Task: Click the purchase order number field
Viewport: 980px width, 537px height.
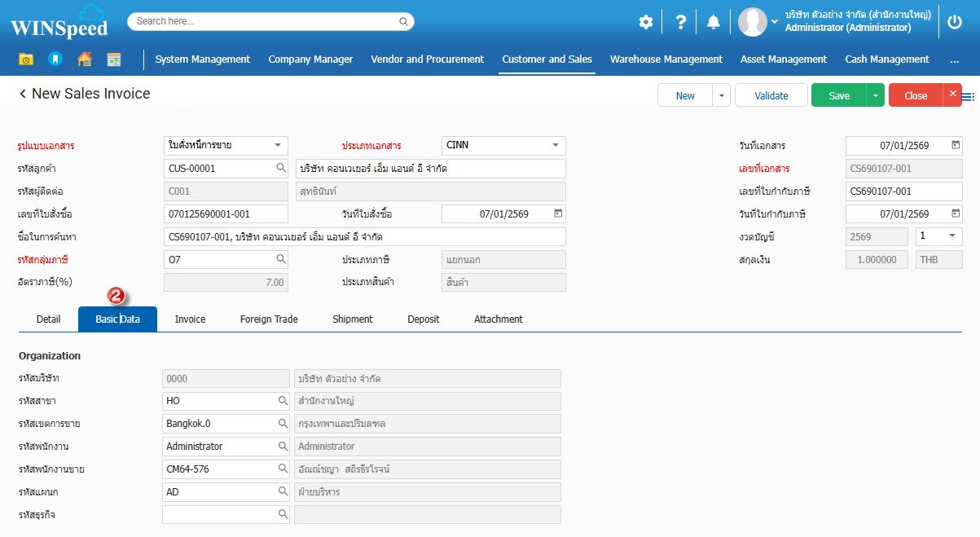Action: [x=226, y=214]
